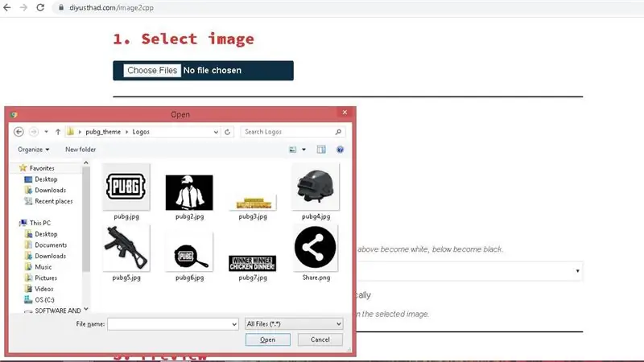Screen dimensions: 644x362
Task: Select Recent places in navigation pane
Action: 53,201
